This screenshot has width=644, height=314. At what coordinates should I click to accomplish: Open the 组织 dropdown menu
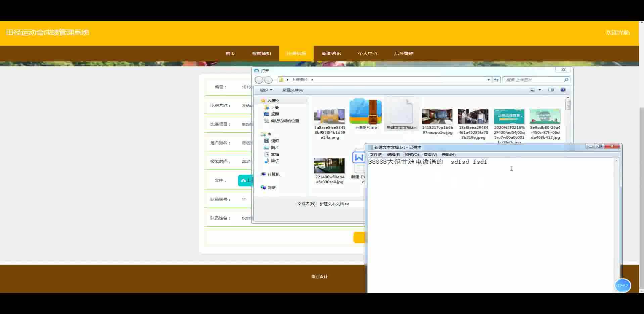(266, 90)
